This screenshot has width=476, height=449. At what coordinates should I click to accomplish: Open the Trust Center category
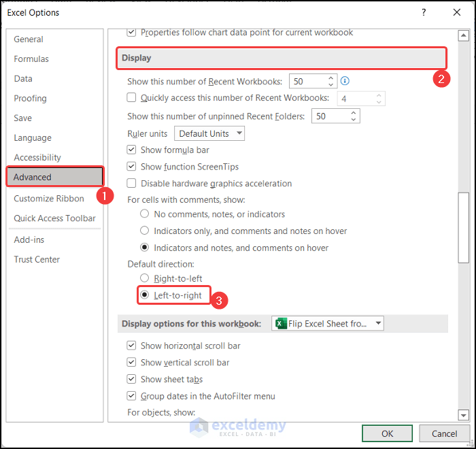(37, 259)
